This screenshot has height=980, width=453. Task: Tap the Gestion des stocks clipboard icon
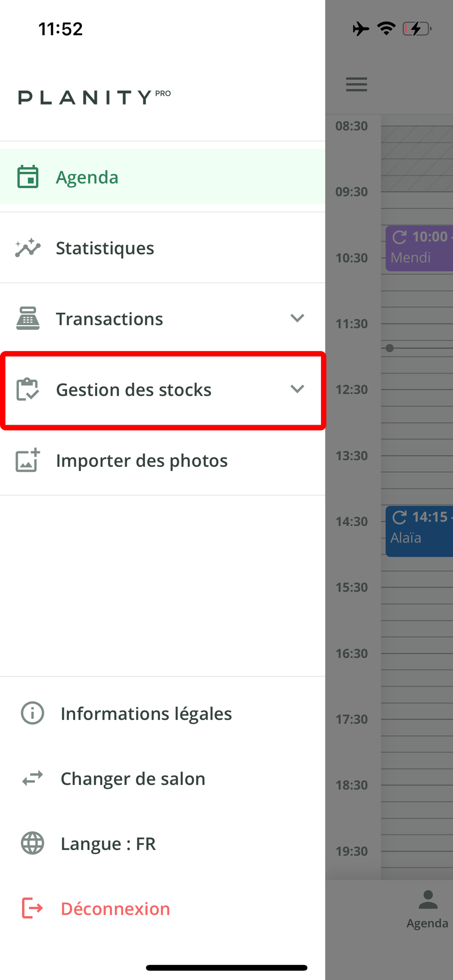(x=28, y=389)
